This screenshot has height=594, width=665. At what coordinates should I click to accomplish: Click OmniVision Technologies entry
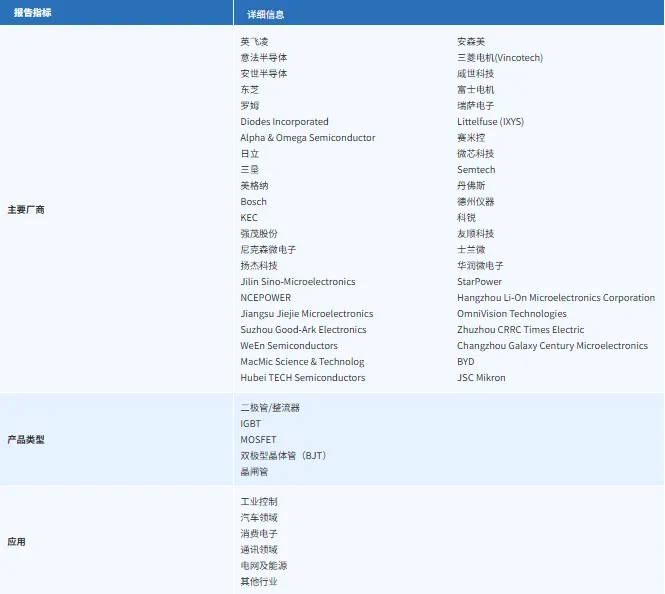pyautogui.click(x=512, y=314)
